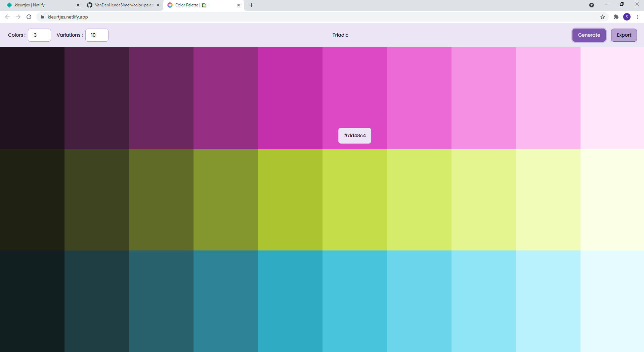The height and width of the screenshot is (352, 644).
Task: Choose the darkest teal swatch in the bottom row
Action: click(x=32, y=301)
